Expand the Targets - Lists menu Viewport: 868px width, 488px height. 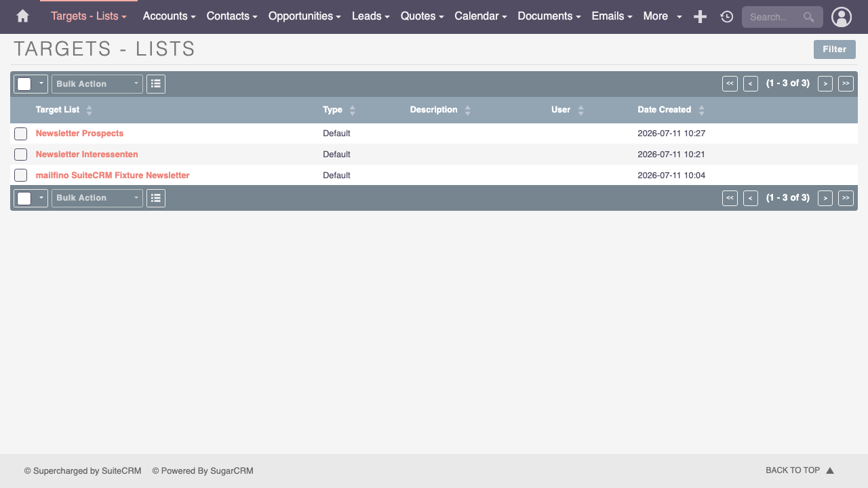click(89, 16)
